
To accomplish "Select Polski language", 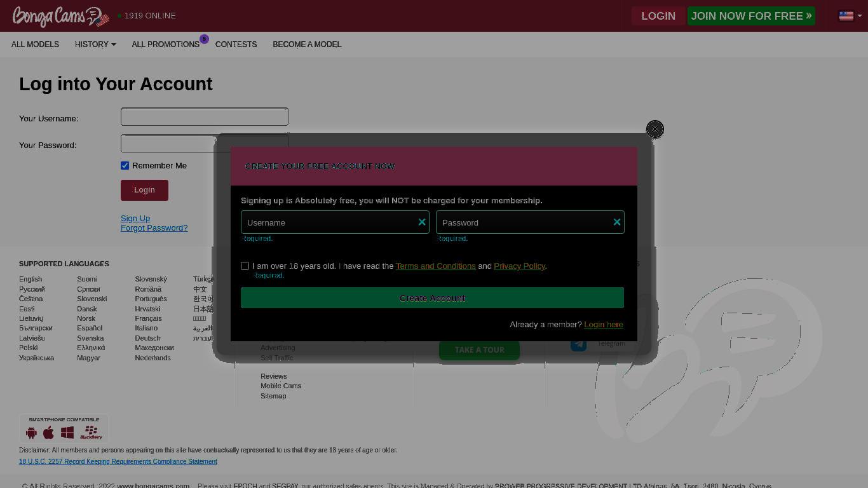I will pyautogui.click(x=28, y=348).
